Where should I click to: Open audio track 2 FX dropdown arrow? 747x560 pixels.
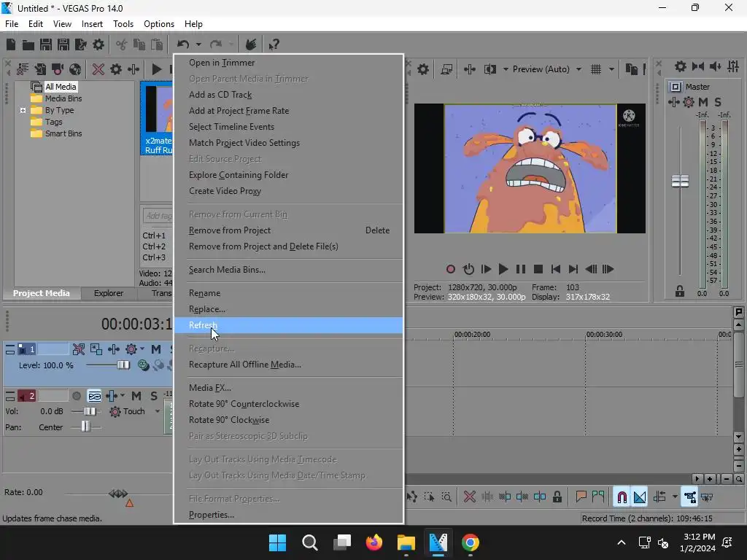click(123, 396)
